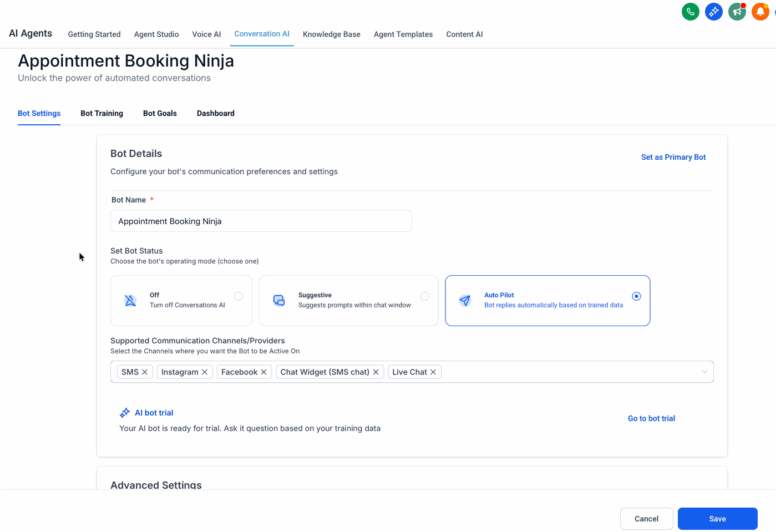Click 'Bot replies automatically based on trained data'
776x532 pixels.
554,305
